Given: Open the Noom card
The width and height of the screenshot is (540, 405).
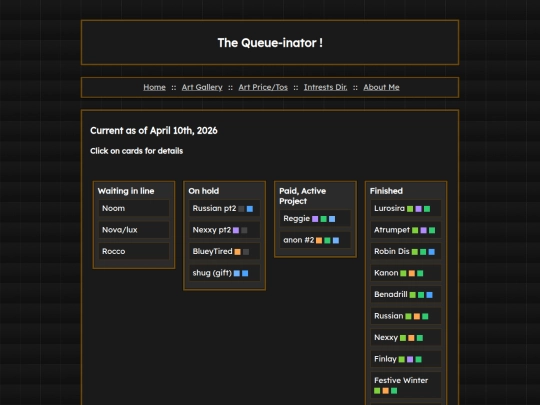Looking at the screenshot, I should click(134, 208).
